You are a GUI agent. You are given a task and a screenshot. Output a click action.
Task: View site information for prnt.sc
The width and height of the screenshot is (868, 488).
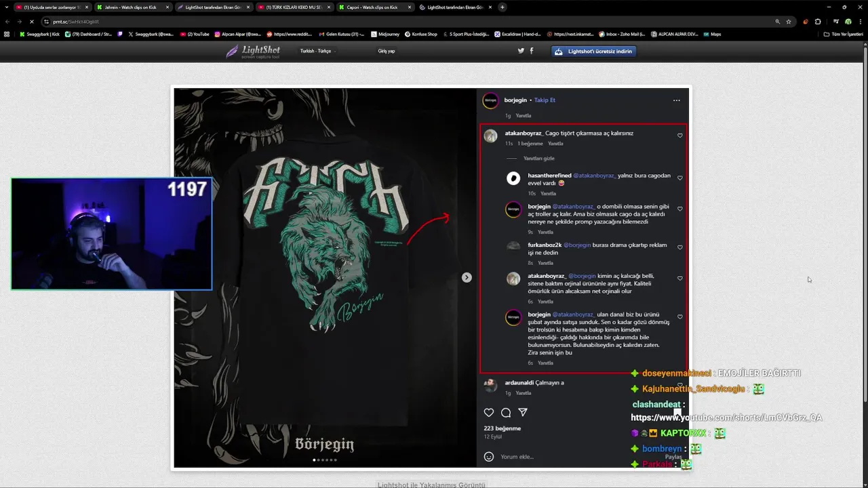tap(47, 22)
